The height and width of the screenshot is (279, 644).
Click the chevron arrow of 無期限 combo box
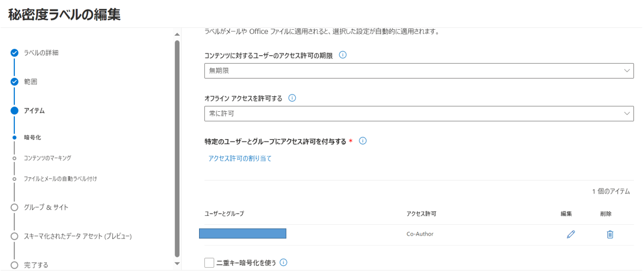point(627,71)
